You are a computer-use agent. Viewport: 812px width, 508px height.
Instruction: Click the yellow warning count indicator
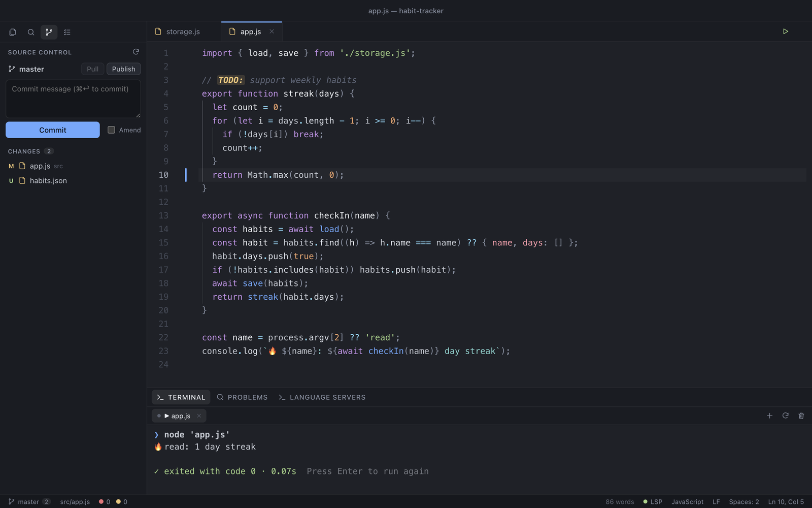122,501
